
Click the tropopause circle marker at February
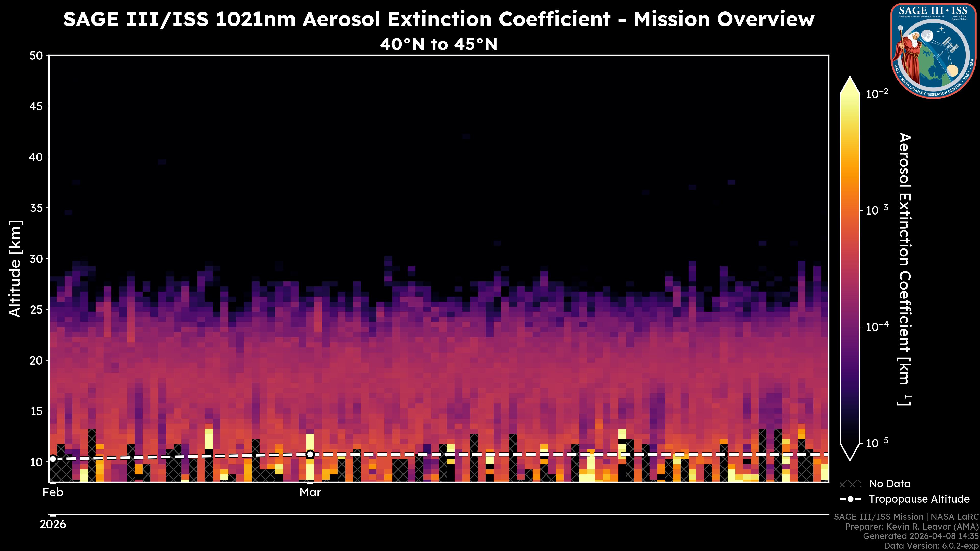coord(53,459)
